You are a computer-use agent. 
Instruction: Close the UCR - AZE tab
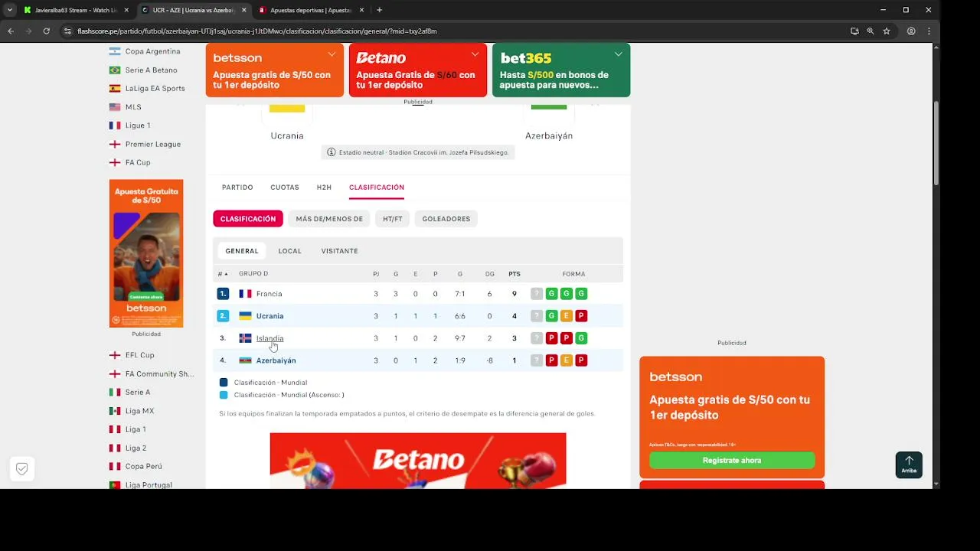pos(244,10)
